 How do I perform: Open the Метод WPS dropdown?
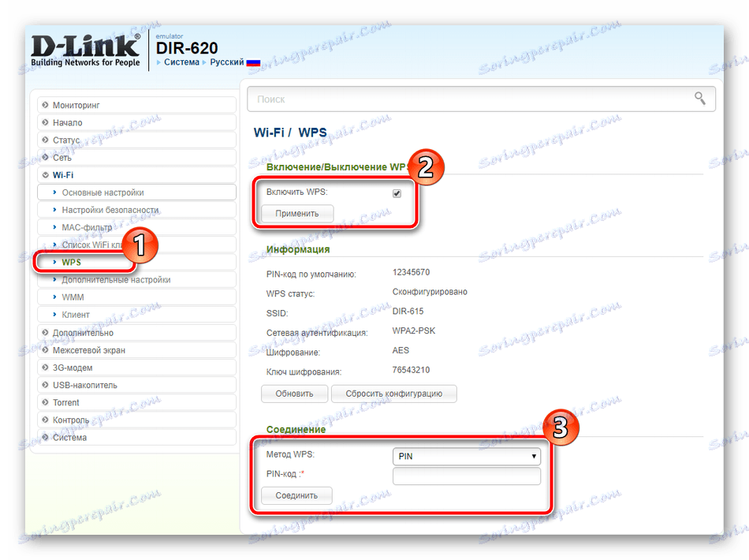[466, 457]
